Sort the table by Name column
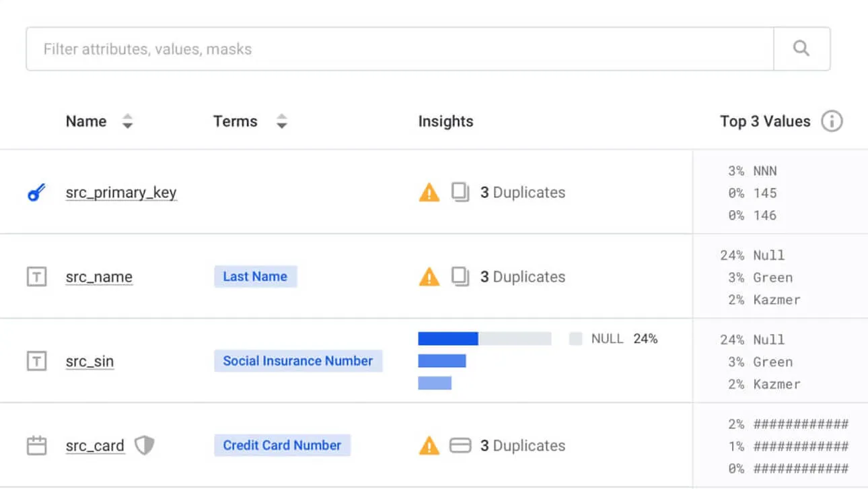This screenshot has height=489, width=868. tap(127, 122)
